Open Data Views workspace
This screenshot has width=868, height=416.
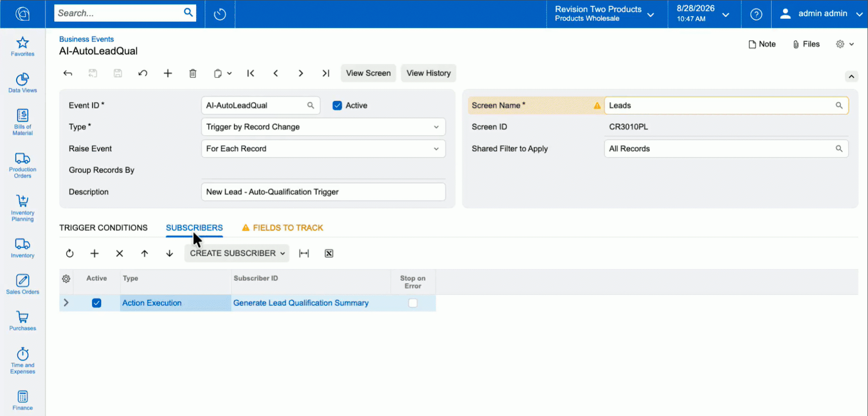click(22, 83)
